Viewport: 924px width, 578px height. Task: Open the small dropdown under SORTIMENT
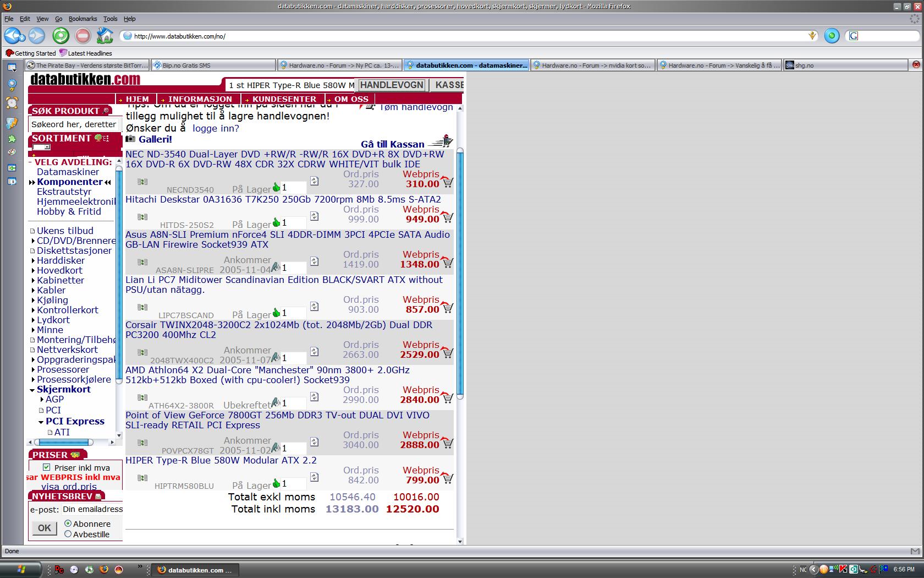tap(41, 148)
